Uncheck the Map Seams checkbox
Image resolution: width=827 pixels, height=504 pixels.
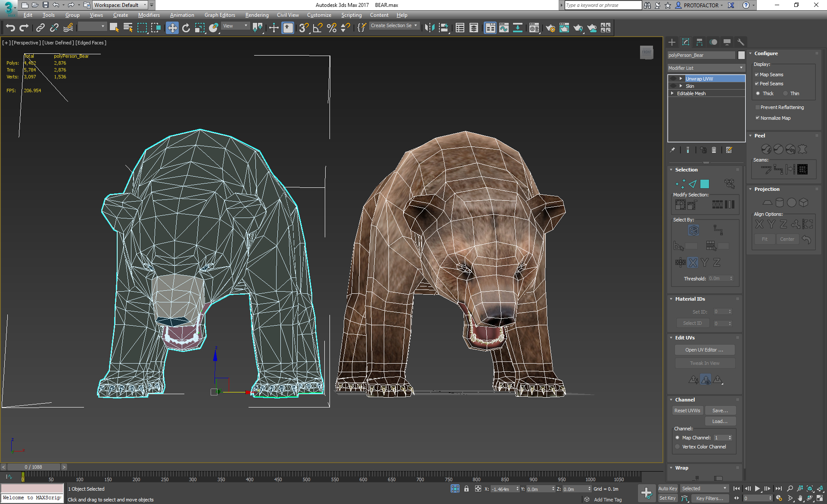coord(757,74)
